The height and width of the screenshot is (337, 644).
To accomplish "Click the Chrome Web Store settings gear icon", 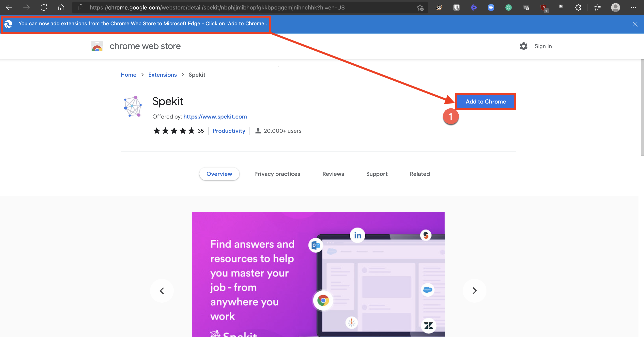I will point(523,46).
